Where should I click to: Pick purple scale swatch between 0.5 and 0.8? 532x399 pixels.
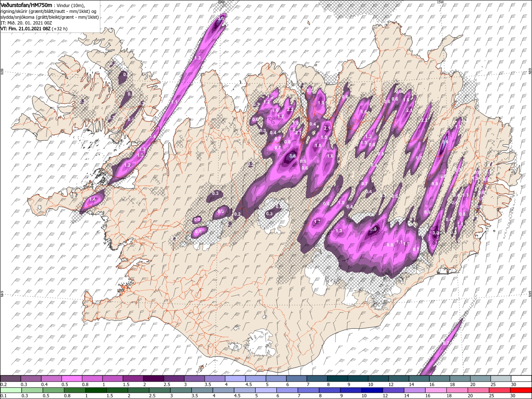coord(71,379)
